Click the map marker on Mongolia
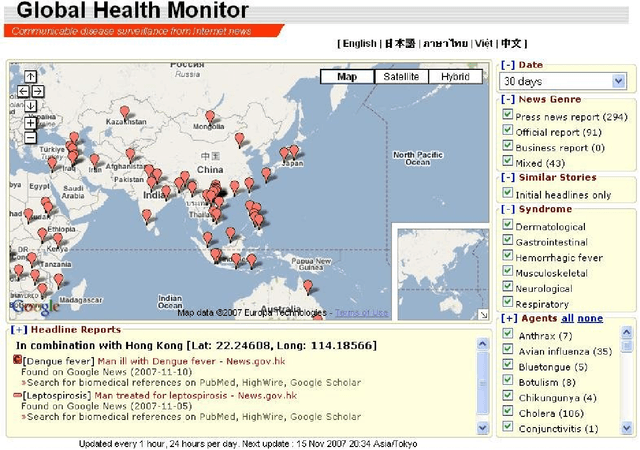This screenshot has height=450, width=640. [210, 117]
